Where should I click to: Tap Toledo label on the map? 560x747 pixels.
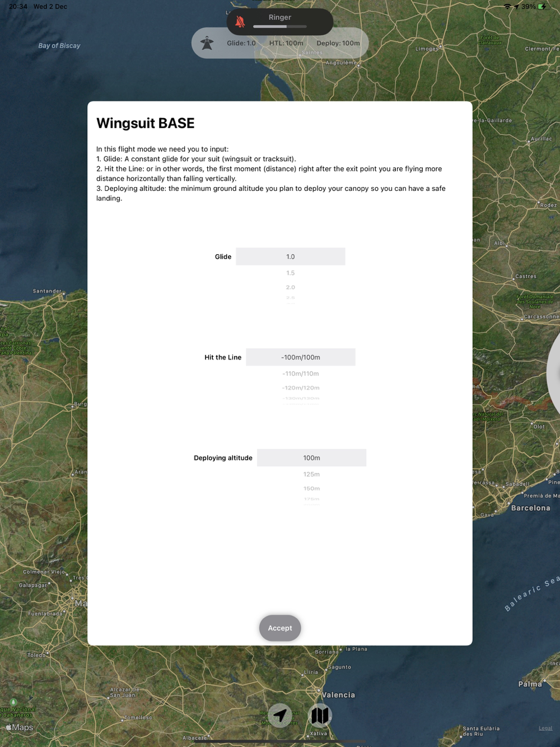point(36,655)
